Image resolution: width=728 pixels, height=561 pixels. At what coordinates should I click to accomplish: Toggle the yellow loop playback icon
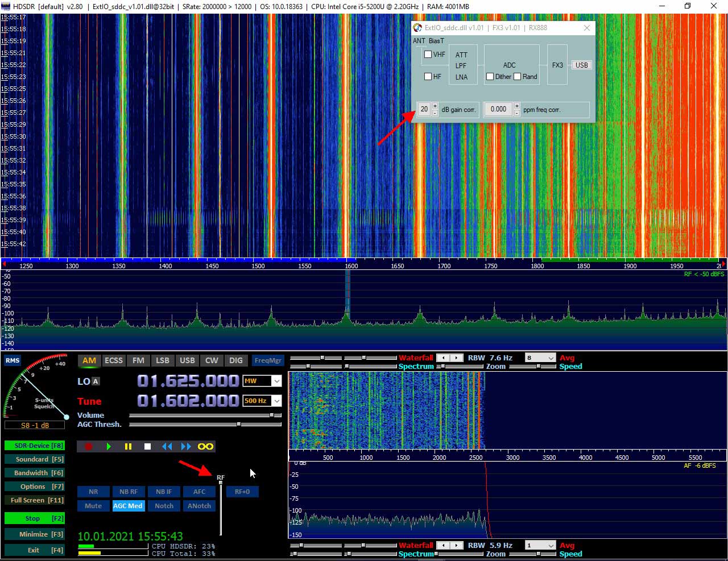click(205, 447)
